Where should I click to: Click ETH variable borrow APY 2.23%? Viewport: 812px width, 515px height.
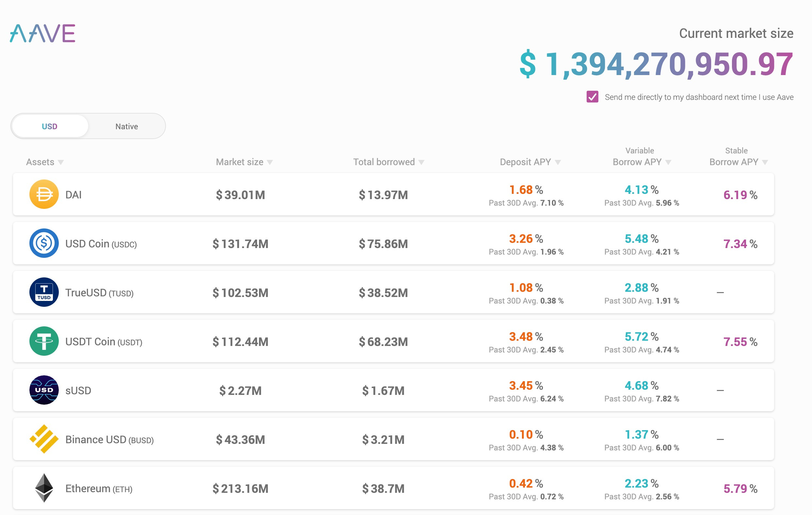pyautogui.click(x=642, y=483)
